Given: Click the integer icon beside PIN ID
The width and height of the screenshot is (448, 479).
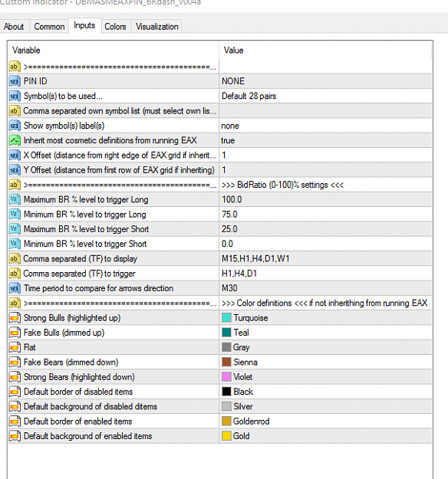Looking at the screenshot, I should coord(15,81).
